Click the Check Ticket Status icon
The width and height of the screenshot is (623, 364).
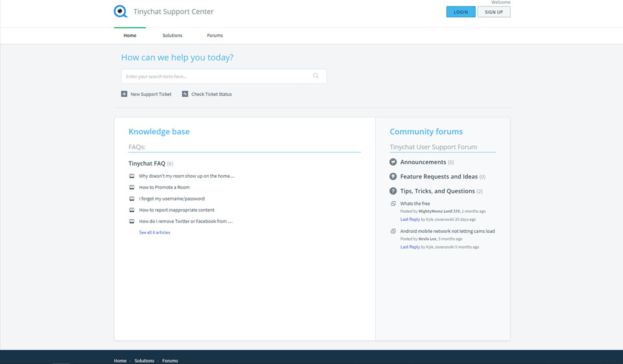point(185,94)
